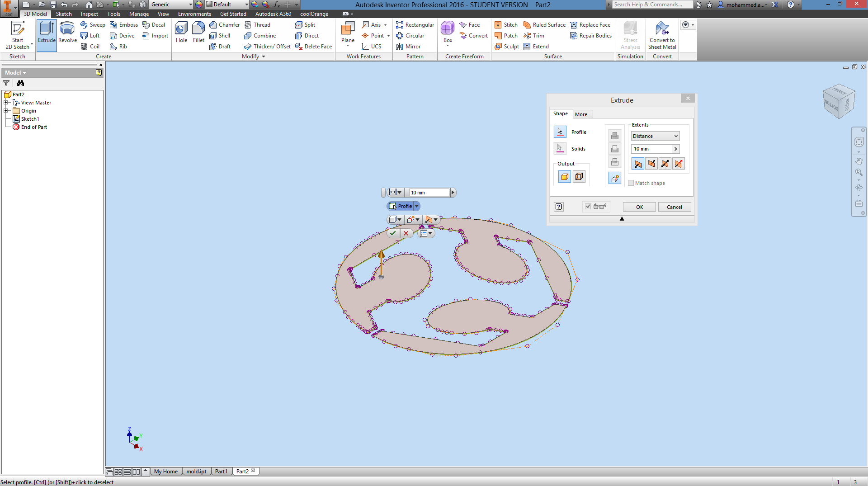The height and width of the screenshot is (486, 868).
Task: Click the mini-toolbar 10 mm distance field
Action: [429, 193]
